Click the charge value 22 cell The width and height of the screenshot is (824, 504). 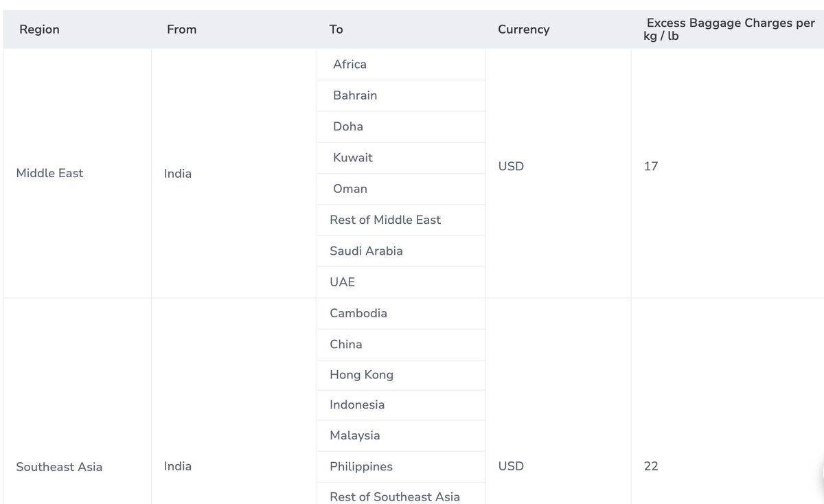(727, 401)
